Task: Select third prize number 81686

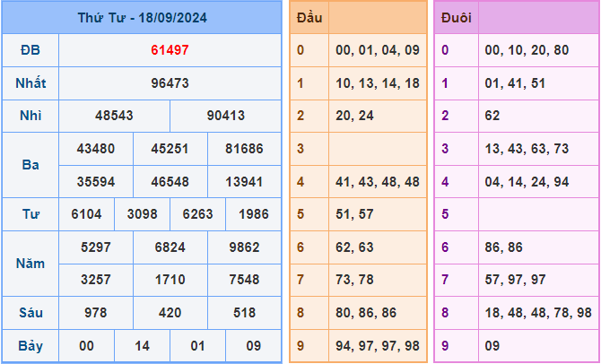Action: pyautogui.click(x=244, y=149)
